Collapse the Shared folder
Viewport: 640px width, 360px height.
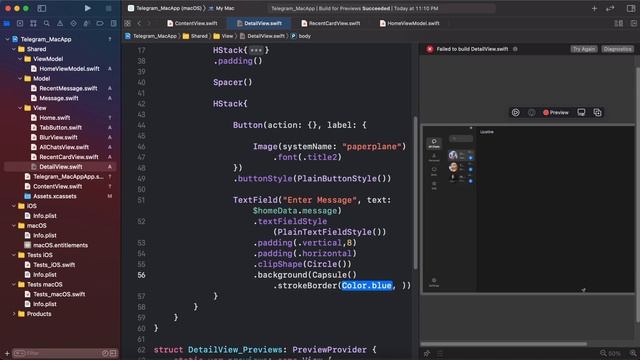13,49
